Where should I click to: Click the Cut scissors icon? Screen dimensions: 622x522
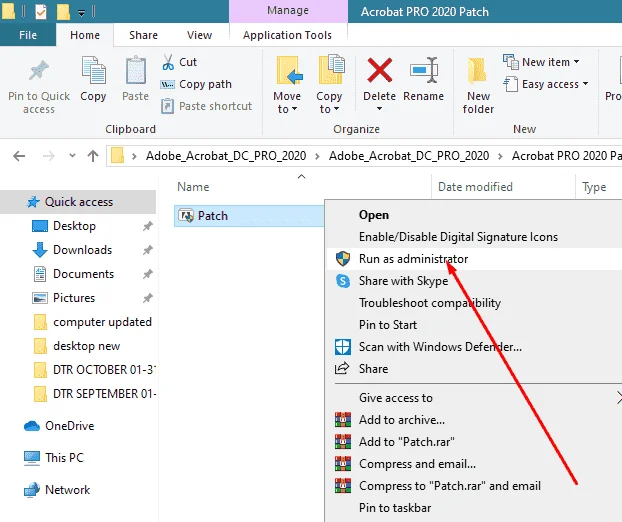click(168, 62)
